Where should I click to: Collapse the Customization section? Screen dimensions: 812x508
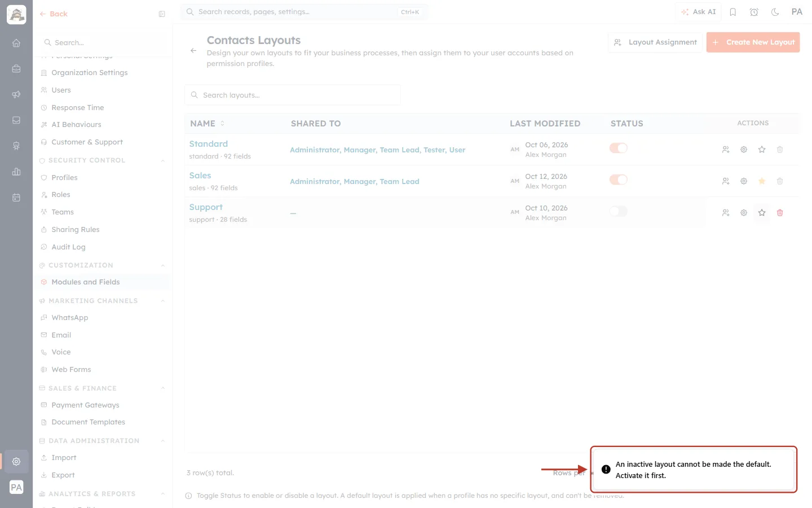tap(163, 266)
